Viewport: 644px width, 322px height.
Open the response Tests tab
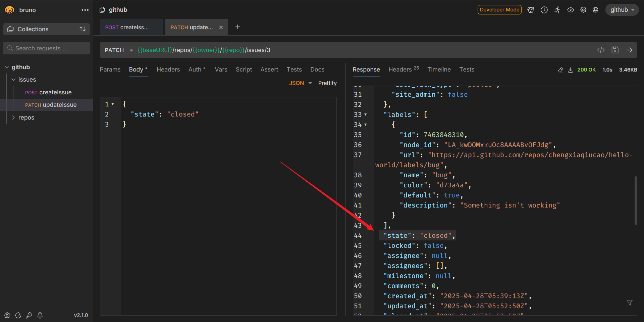coord(467,70)
